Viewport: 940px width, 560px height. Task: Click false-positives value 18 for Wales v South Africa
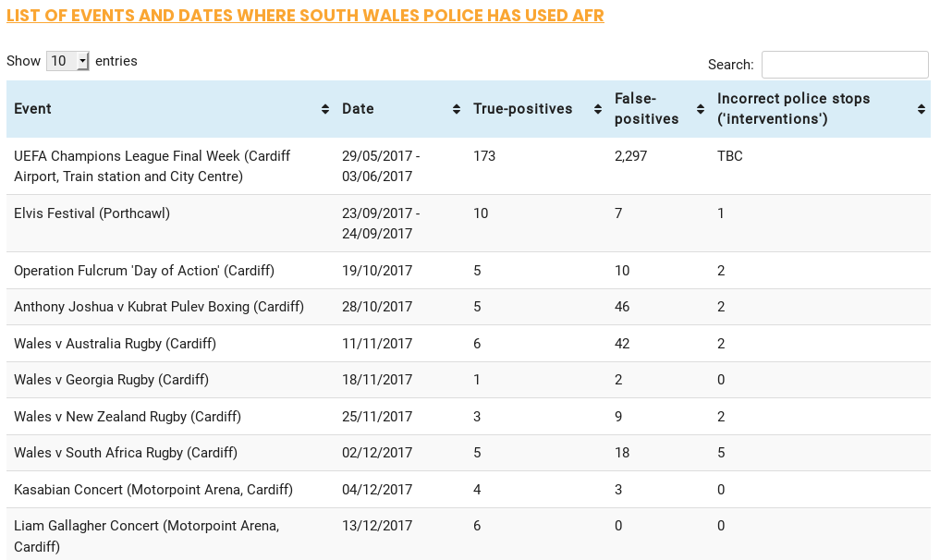coord(622,453)
